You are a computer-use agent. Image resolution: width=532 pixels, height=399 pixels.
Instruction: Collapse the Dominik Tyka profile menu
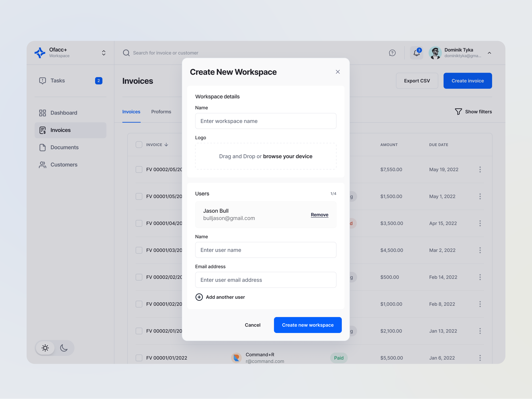[490, 53]
